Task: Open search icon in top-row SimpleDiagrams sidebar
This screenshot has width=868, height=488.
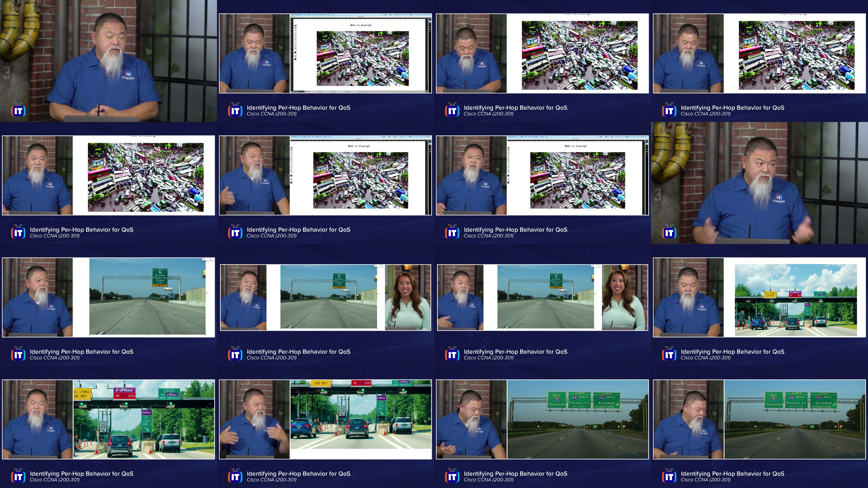Action: (430, 32)
